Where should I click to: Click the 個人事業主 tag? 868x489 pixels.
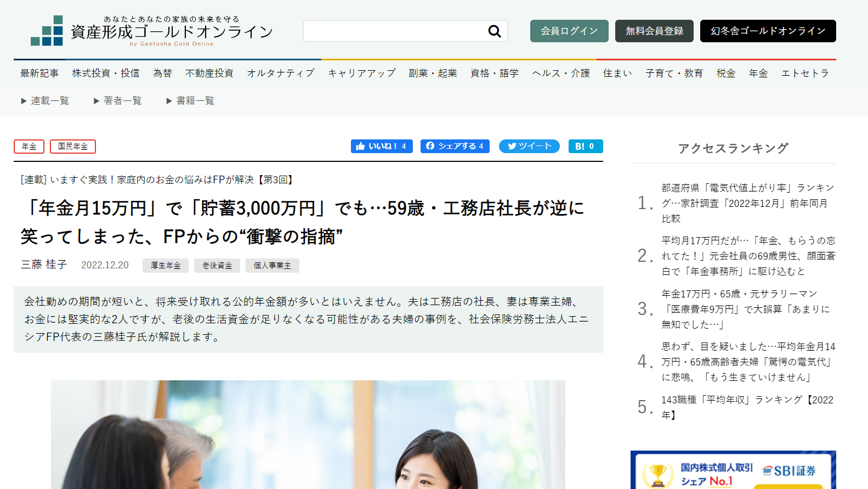click(273, 266)
